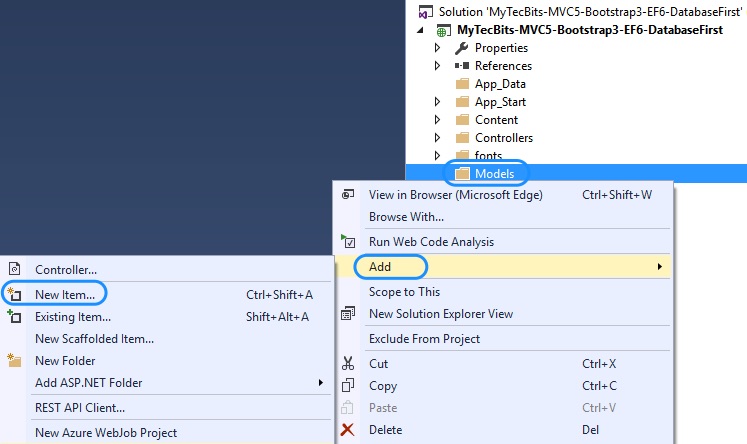Click the solution icon beside 'MyTecBits-MVC5-Bootstrap3-EF6-DatabaseFirst'
The height and width of the screenshot is (444, 747).
425,11
